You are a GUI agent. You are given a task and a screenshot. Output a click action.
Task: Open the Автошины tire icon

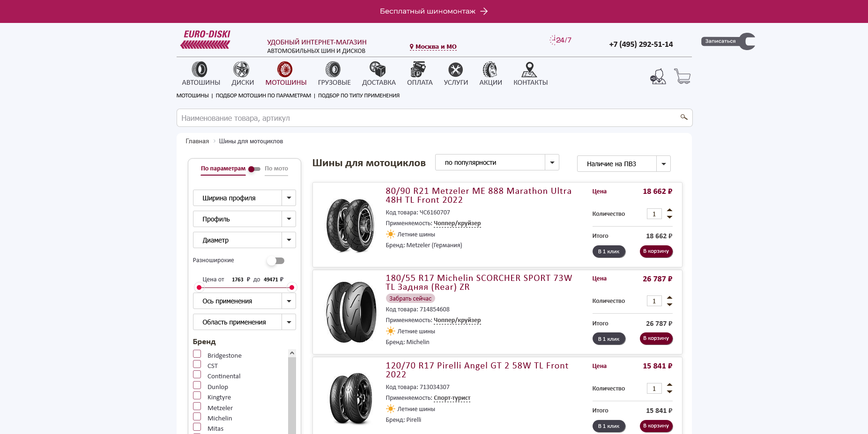click(x=200, y=69)
